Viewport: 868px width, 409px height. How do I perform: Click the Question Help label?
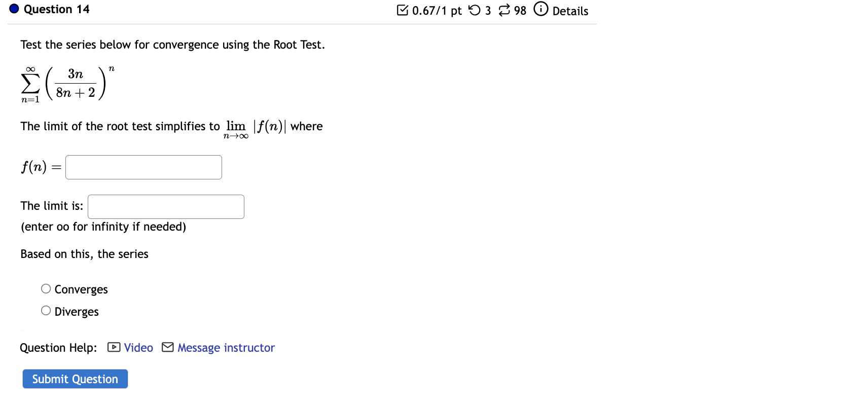pos(58,348)
